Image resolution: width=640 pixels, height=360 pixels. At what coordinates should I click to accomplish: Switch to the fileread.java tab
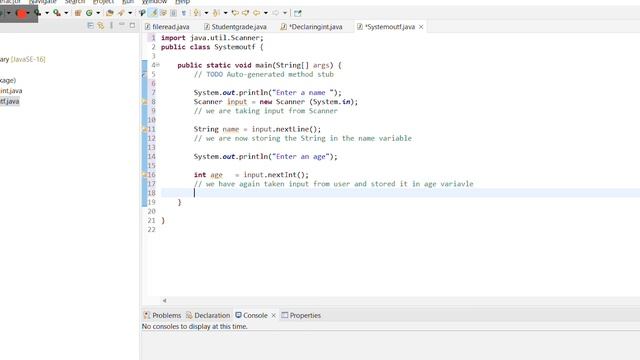167,27
